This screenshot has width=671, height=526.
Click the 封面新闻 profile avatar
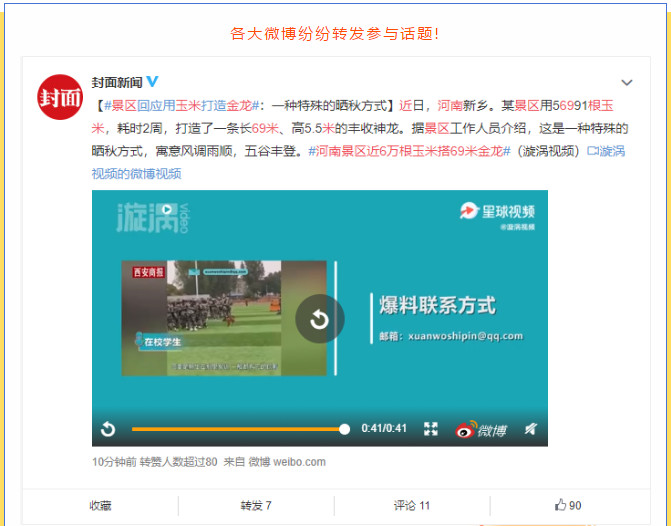coord(59,97)
